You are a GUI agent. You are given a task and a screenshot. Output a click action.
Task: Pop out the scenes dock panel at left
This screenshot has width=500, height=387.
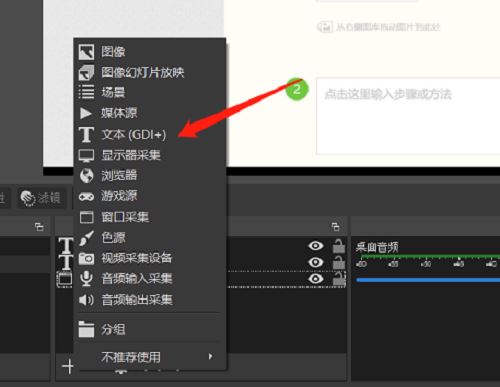point(39,227)
